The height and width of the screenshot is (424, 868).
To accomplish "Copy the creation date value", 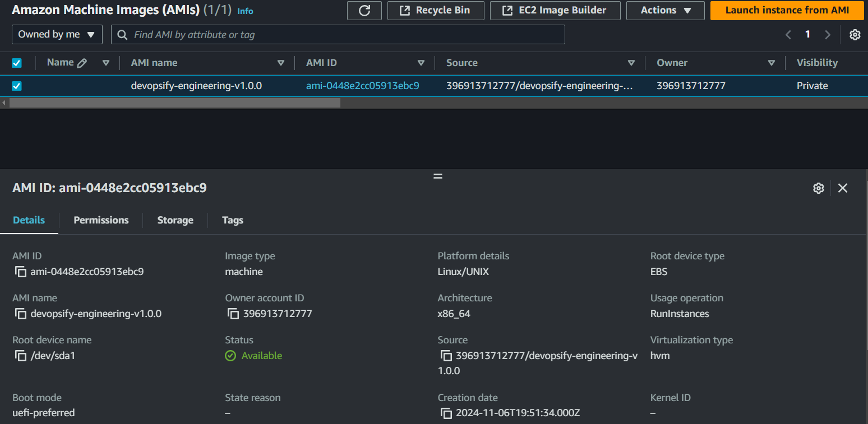I will 446,414.
